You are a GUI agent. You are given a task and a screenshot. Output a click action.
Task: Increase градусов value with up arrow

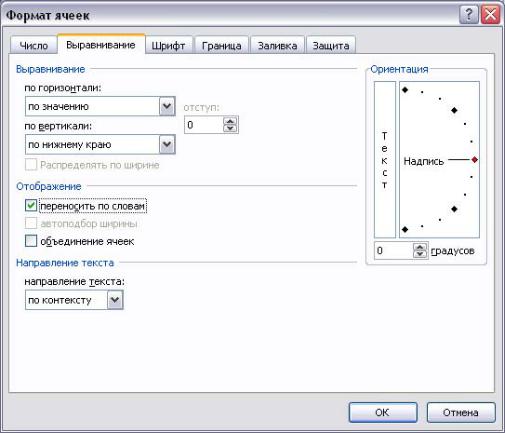pyautogui.click(x=420, y=247)
